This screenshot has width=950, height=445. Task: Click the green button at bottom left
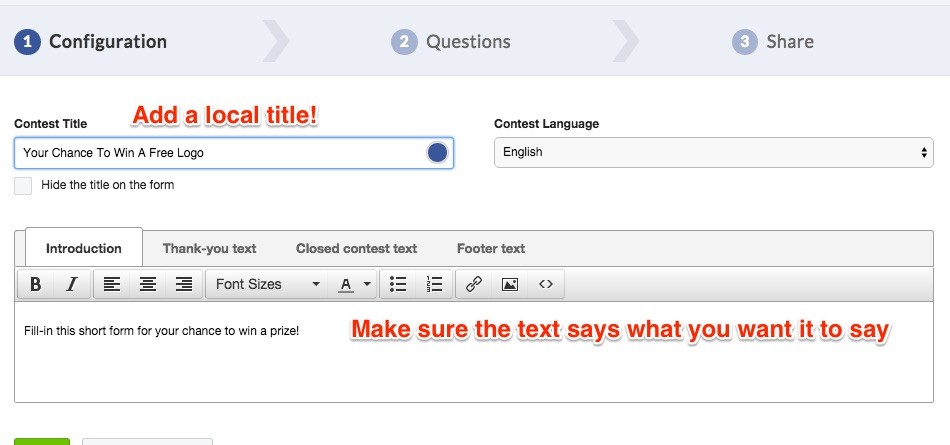click(x=42, y=441)
